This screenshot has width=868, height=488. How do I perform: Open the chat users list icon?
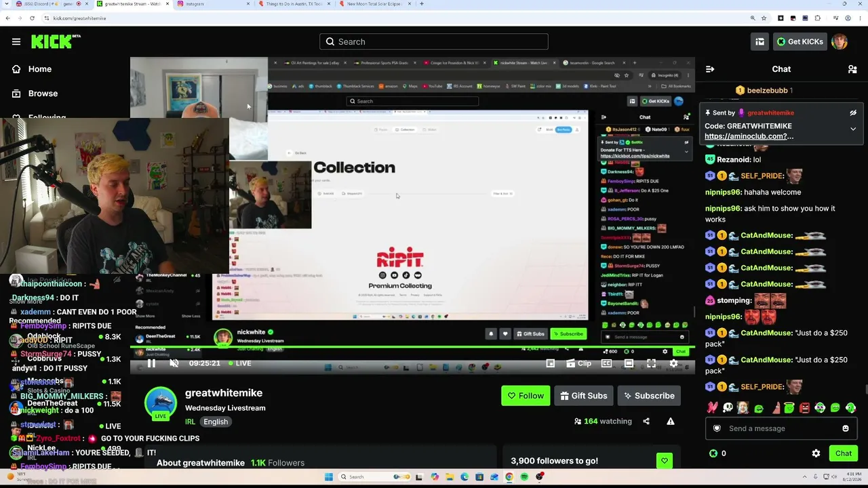[x=852, y=69]
